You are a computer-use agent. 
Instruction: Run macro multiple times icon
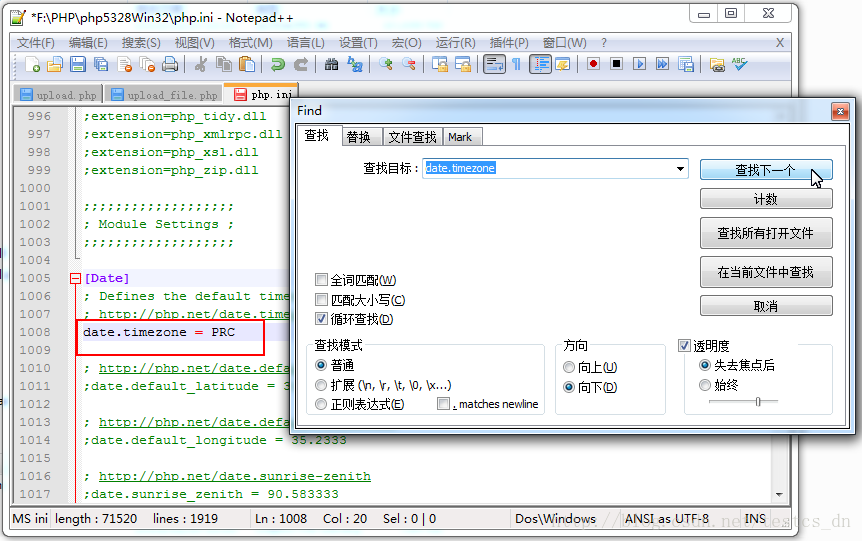pyautogui.click(x=662, y=64)
